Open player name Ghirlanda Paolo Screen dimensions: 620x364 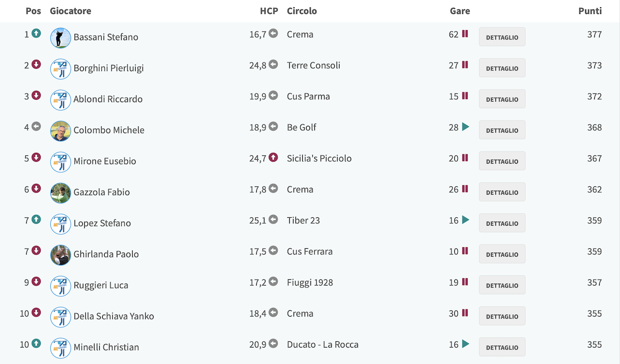[x=106, y=254]
